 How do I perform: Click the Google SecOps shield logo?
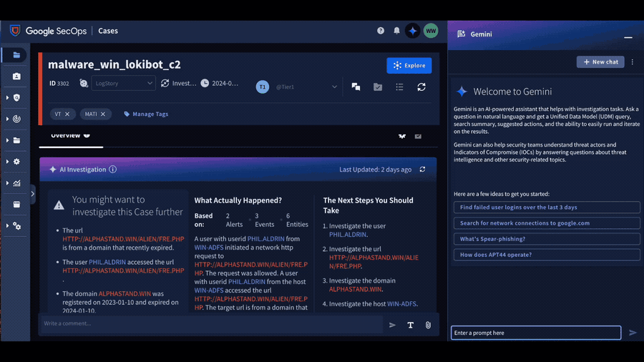coord(15,31)
